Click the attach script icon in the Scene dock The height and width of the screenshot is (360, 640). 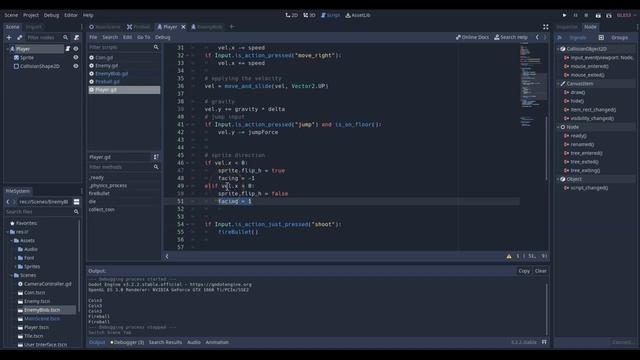pyautogui.click(x=76, y=38)
